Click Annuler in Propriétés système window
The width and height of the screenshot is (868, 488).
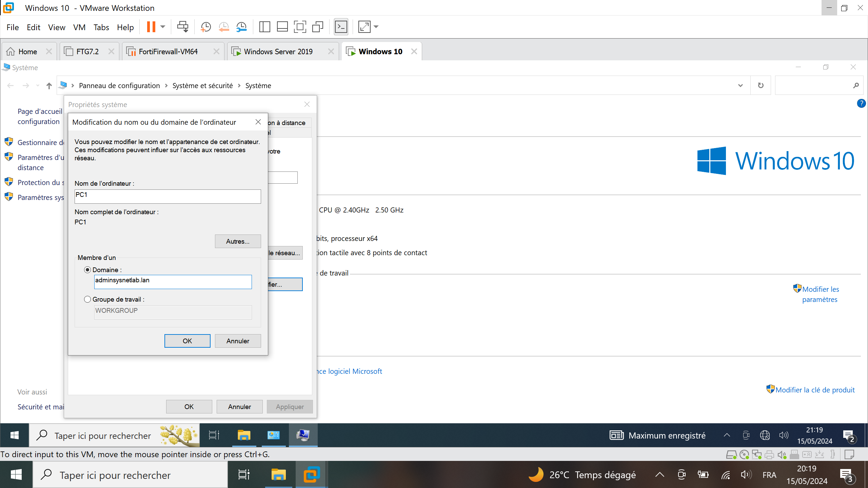tap(239, 407)
